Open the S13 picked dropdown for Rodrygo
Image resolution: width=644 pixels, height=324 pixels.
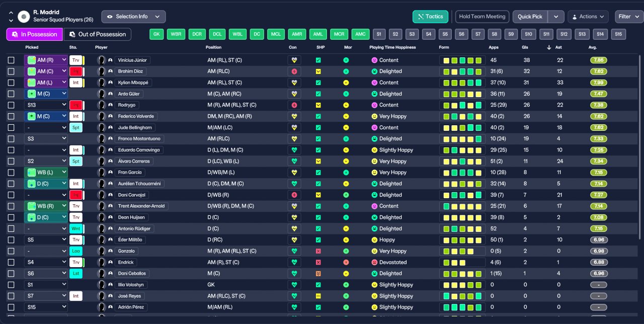point(46,105)
